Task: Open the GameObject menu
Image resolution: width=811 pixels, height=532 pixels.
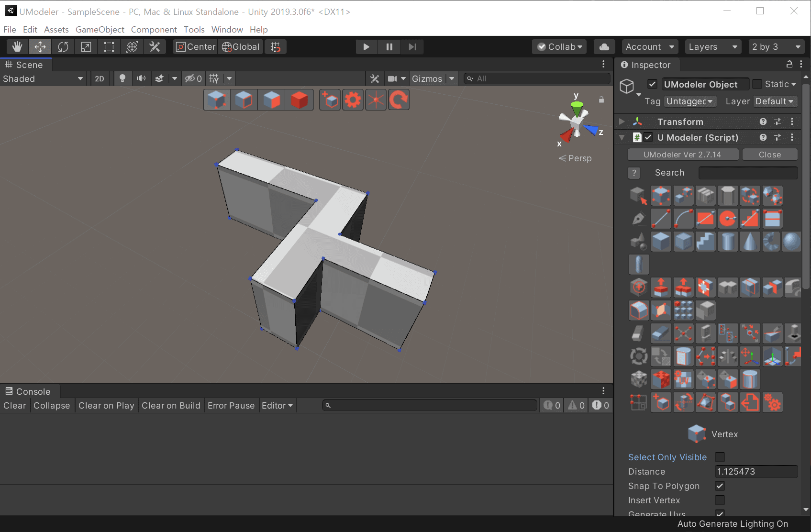Action: pyautogui.click(x=100, y=29)
